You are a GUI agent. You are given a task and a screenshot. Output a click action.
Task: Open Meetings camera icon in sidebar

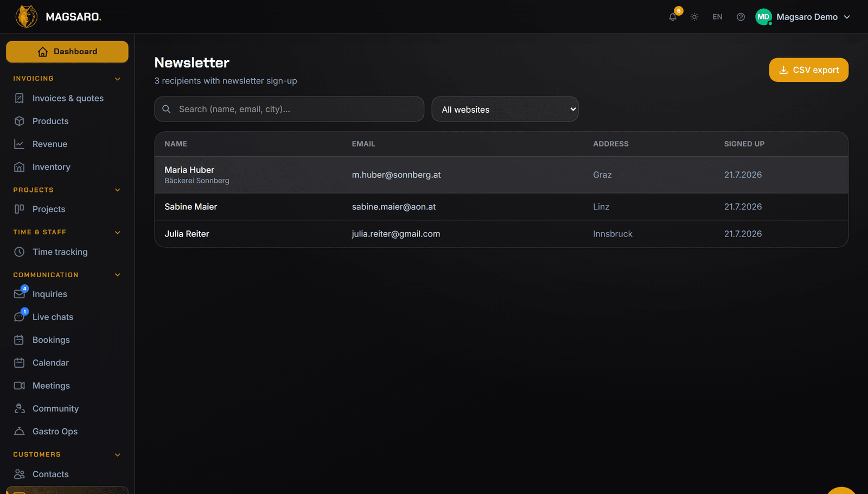click(19, 386)
